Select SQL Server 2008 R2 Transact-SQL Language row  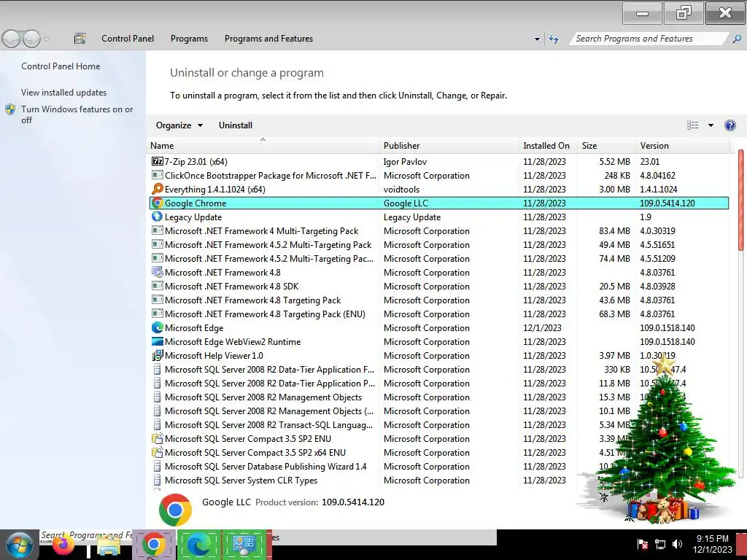click(x=438, y=425)
